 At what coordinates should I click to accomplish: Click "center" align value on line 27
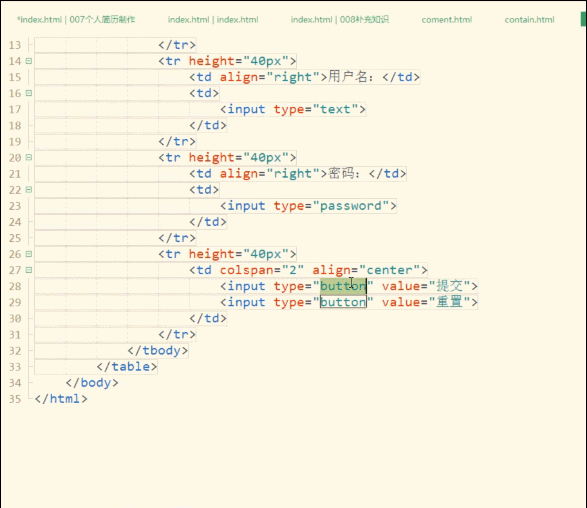pos(389,270)
